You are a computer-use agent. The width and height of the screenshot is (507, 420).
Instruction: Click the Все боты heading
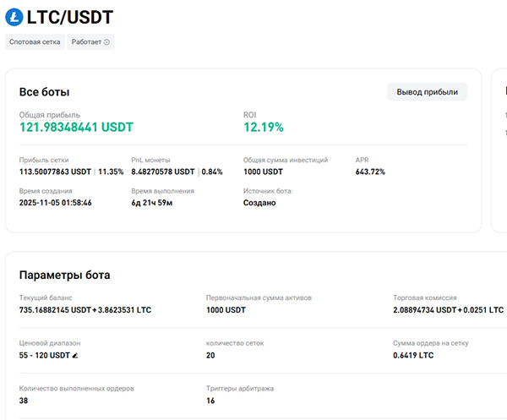tap(44, 92)
